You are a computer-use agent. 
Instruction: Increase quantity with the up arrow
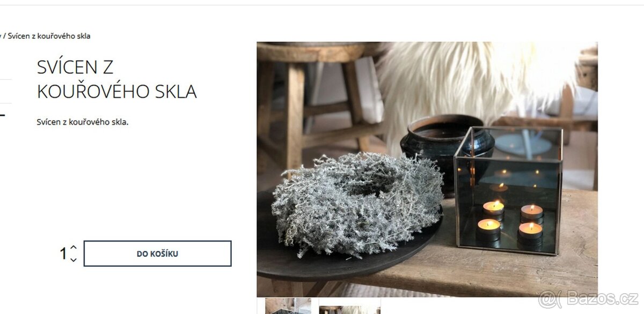click(x=74, y=248)
